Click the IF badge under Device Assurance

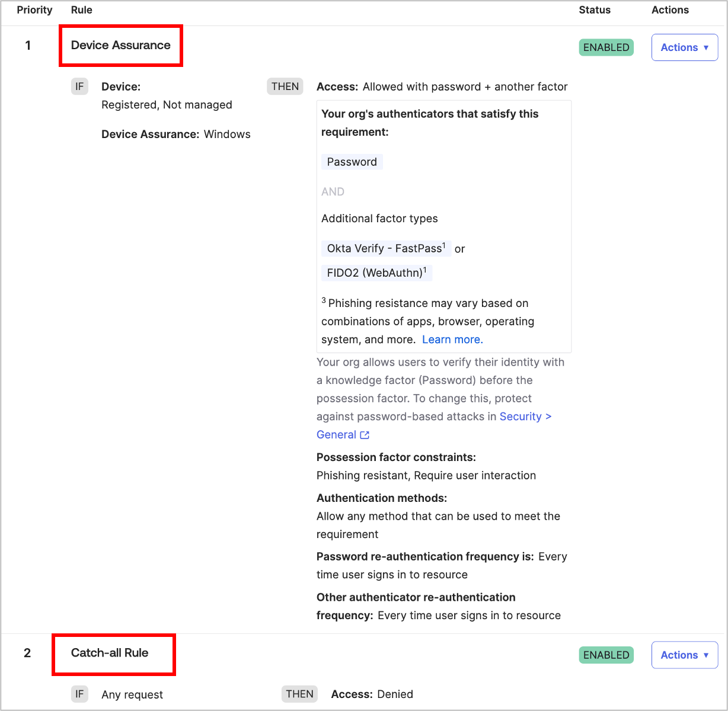point(79,87)
